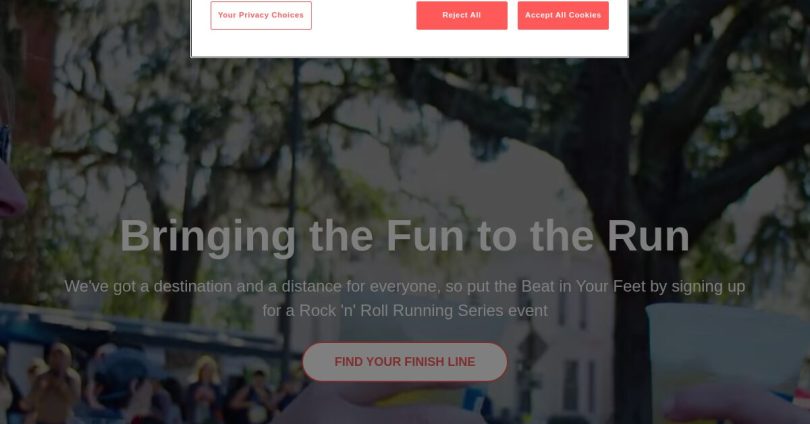Click the blurred crowd of spectators in hero photo
Screen dimensions: 810x424
tap(129, 385)
